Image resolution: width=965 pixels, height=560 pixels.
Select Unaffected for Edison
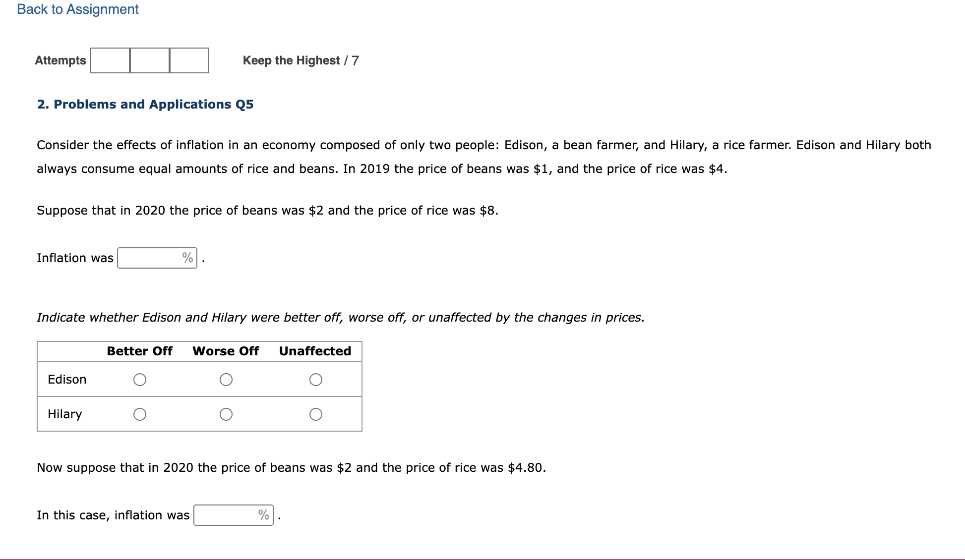click(x=316, y=380)
